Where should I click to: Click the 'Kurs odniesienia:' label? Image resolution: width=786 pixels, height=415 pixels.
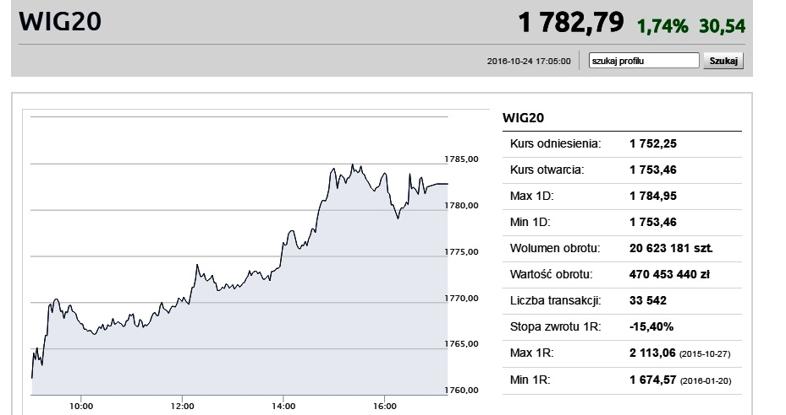pos(555,144)
